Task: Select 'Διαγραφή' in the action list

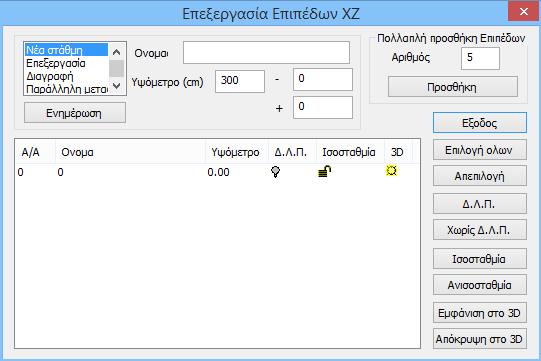Action: click(66, 76)
